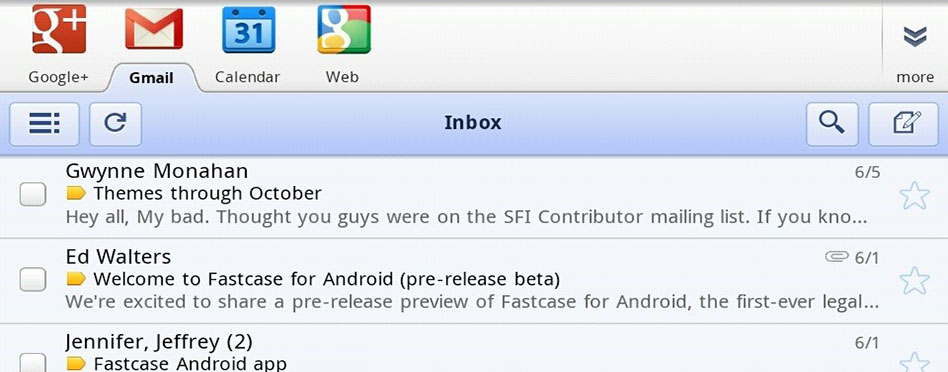Star the Gwynne Monahan email
The width and height of the screenshot is (948, 372).
point(914,196)
